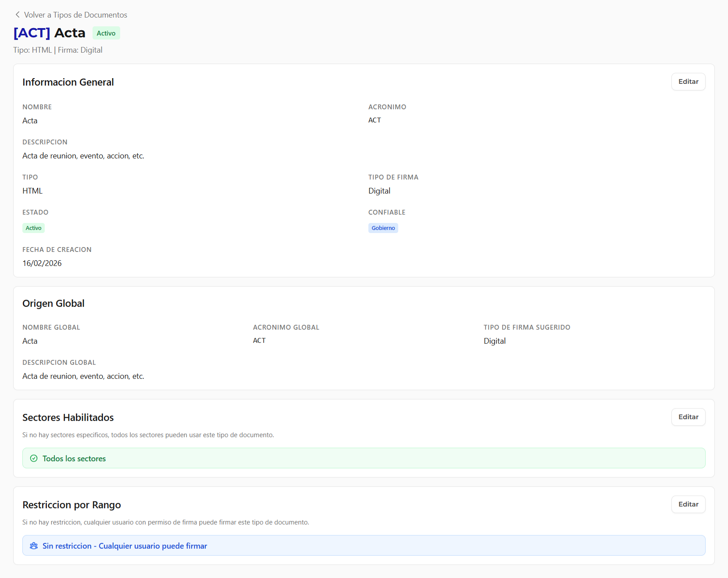Image resolution: width=728 pixels, height=578 pixels.
Task: Click the HTML value under TIPO
Action: click(x=32, y=191)
